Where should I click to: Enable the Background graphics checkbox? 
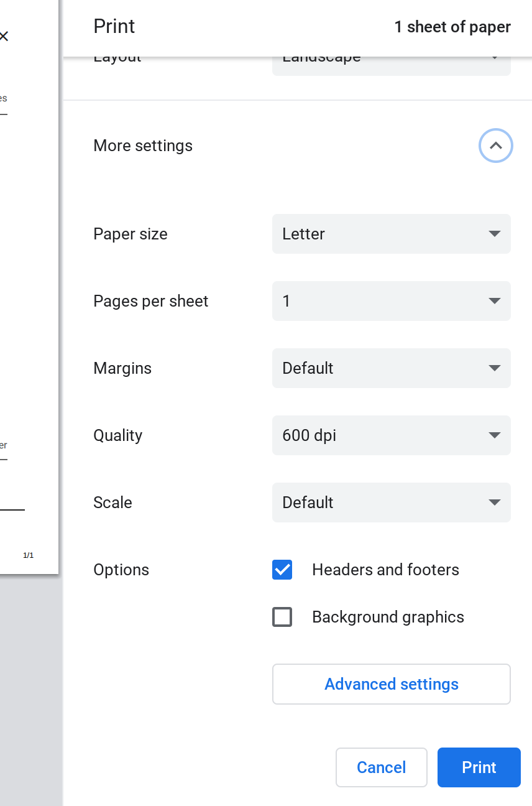click(x=282, y=617)
